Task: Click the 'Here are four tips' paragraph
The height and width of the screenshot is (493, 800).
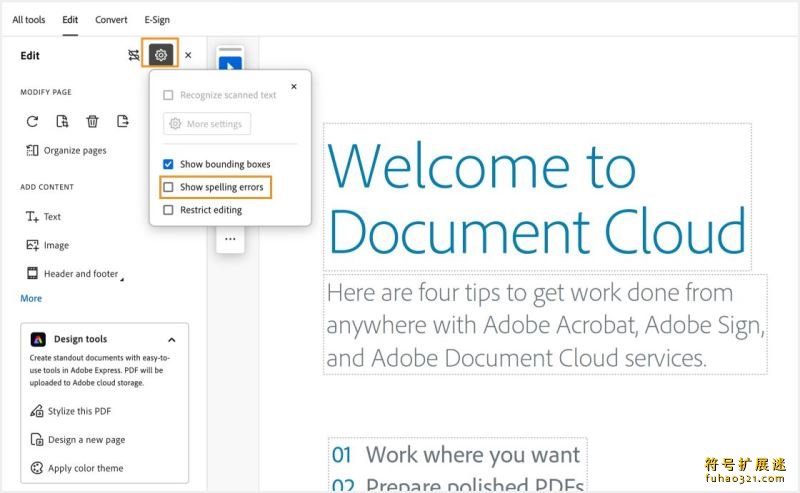Action: click(545, 325)
